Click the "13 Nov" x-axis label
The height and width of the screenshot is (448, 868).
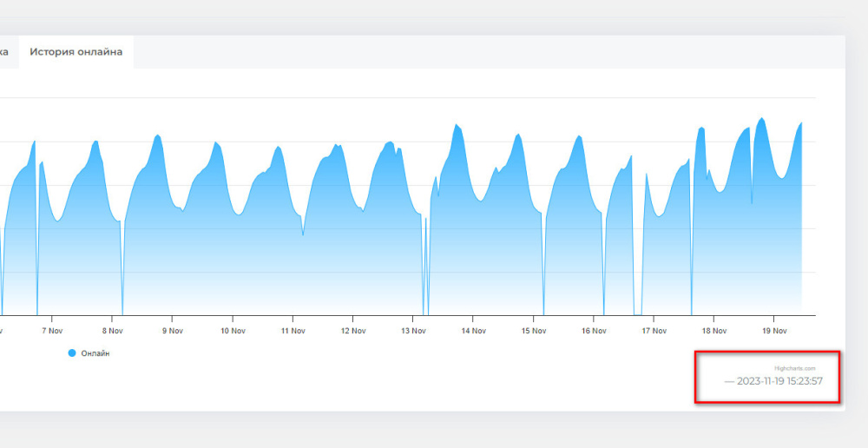[x=412, y=331]
